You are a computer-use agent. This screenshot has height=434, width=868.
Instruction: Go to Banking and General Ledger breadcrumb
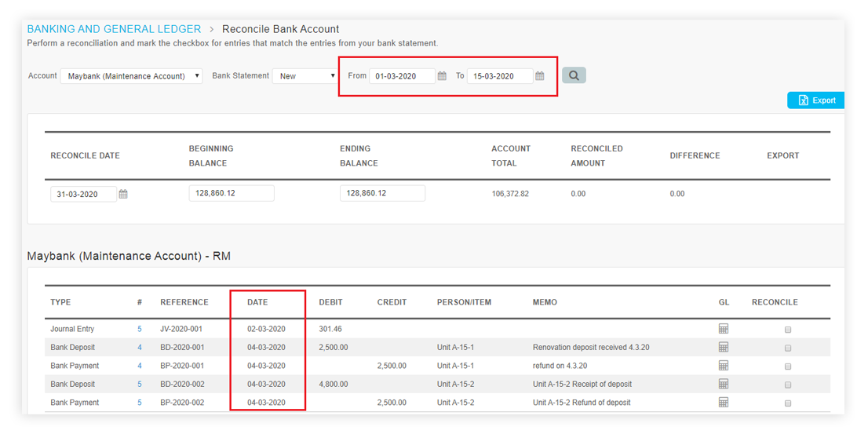[x=114, y=29]
